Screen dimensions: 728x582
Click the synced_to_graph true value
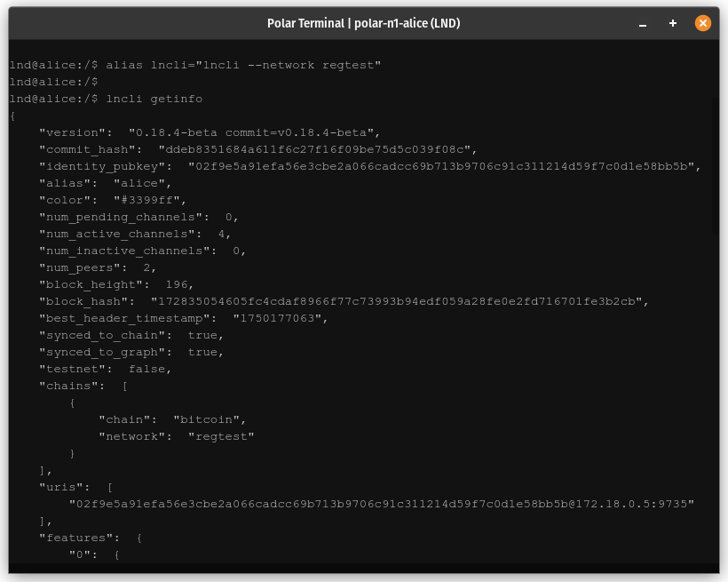pyautogui.click(x=202, y=352)
